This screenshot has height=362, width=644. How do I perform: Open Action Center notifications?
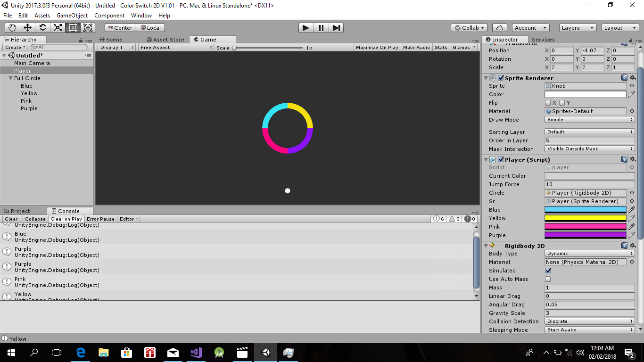[629, 352]
